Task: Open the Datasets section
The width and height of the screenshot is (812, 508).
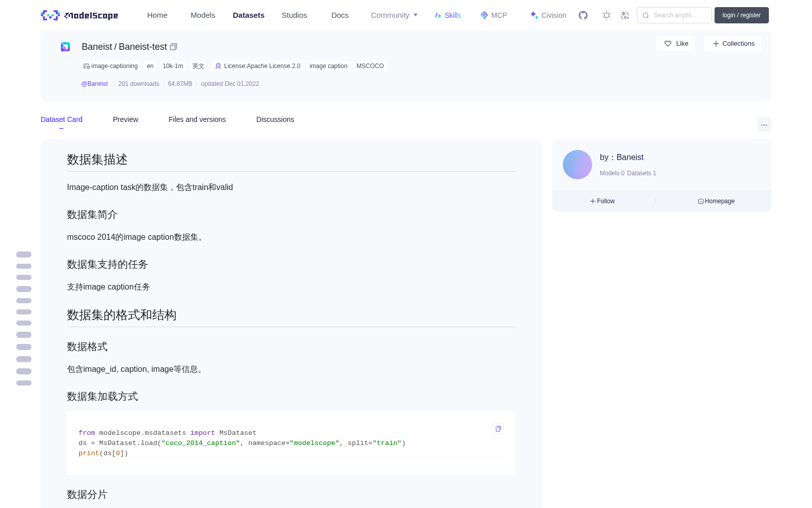Action: [249, 15]
